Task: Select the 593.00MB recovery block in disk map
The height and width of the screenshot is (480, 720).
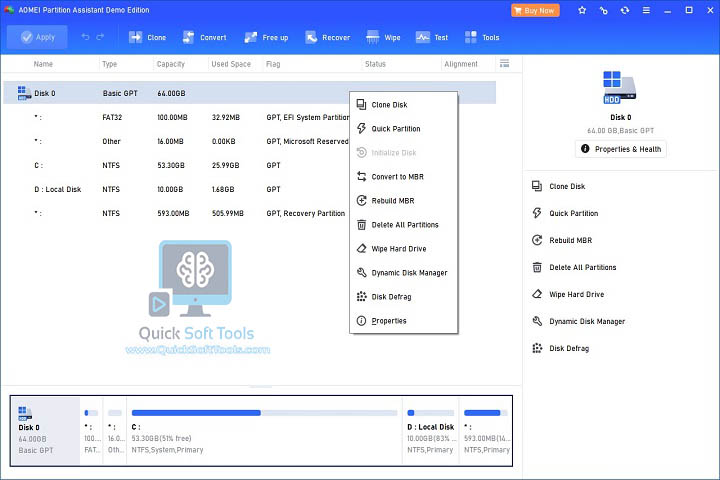Action: pos(486,430)
